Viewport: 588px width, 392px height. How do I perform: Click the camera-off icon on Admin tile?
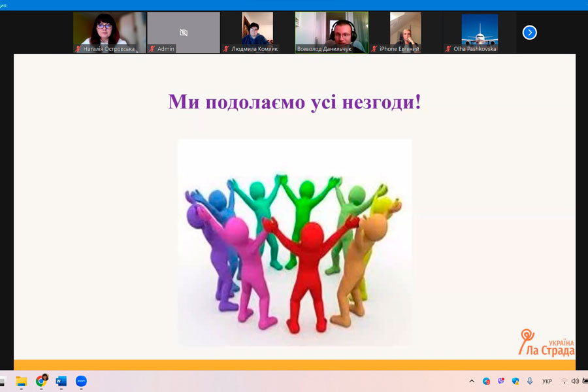(184, 33)
